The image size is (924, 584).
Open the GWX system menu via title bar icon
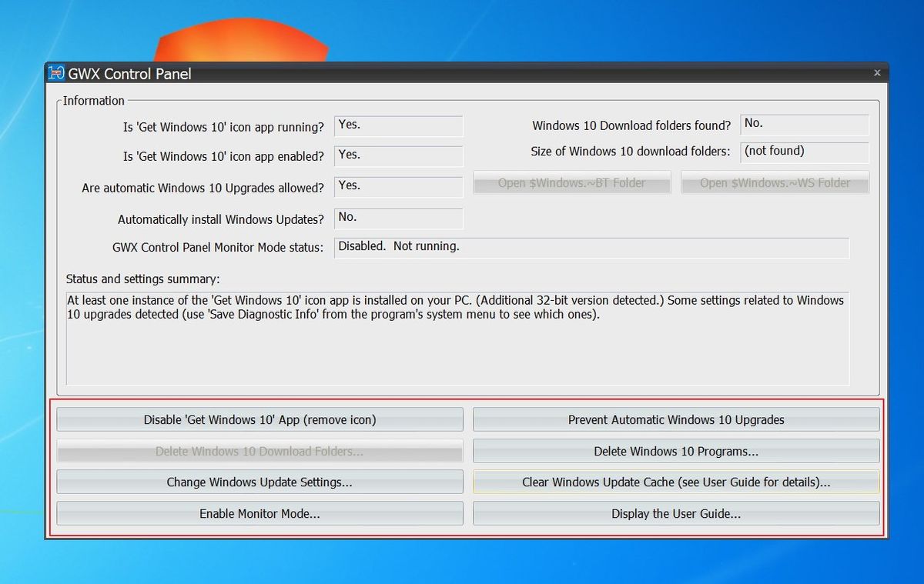click(52, 73)
